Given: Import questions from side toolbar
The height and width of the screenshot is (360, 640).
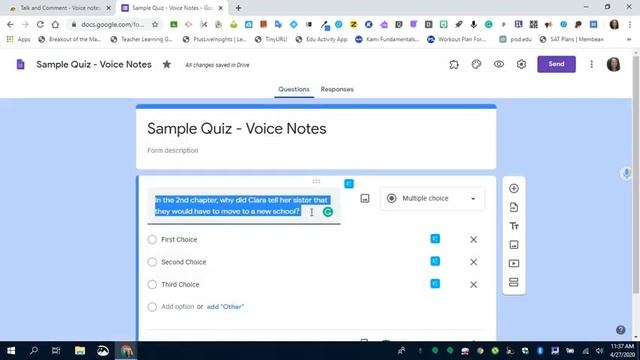Looking at the screenshot, I should point(514,207).
